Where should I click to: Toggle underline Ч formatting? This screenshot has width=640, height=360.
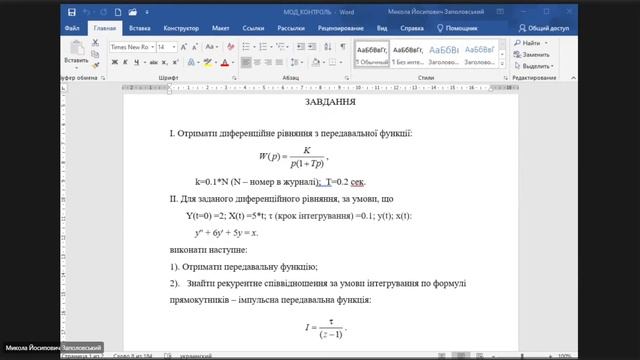[x=136, y=62]
